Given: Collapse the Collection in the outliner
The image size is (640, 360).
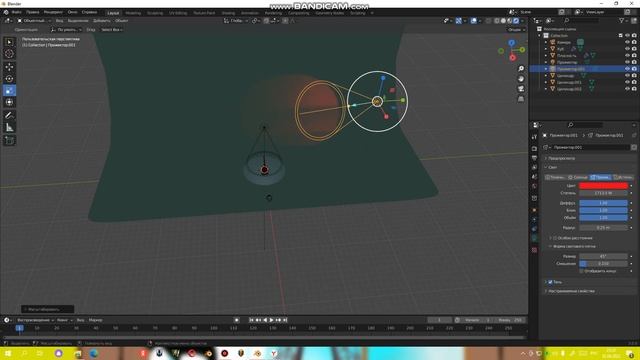Looking at the screenshot, I should click(540, 36).
